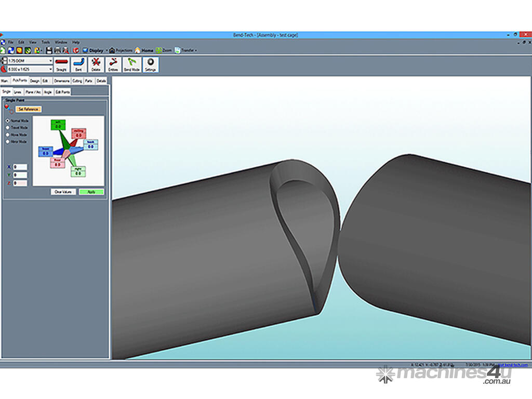532x399 pixels.
Task: Click the Save floppy disk icon
Action: pyautogui.click(x=49, y=50)
